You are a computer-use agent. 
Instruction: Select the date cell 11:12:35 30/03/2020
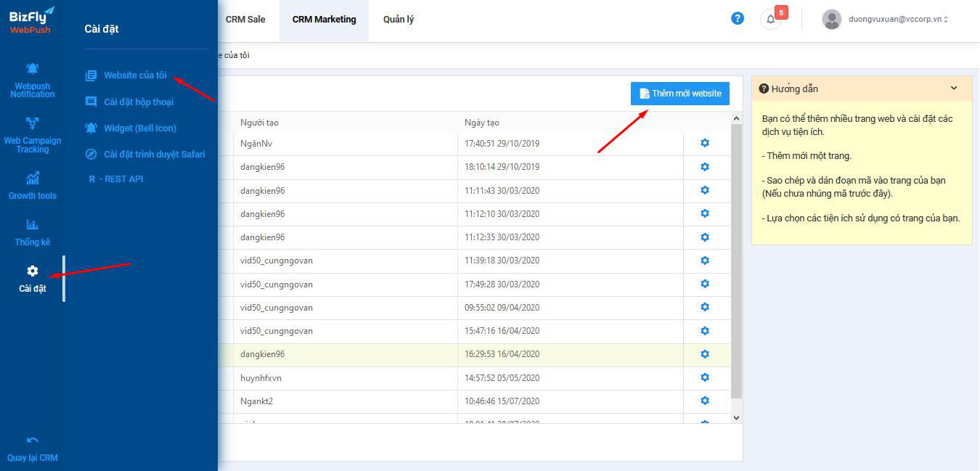tap(571, 237)
